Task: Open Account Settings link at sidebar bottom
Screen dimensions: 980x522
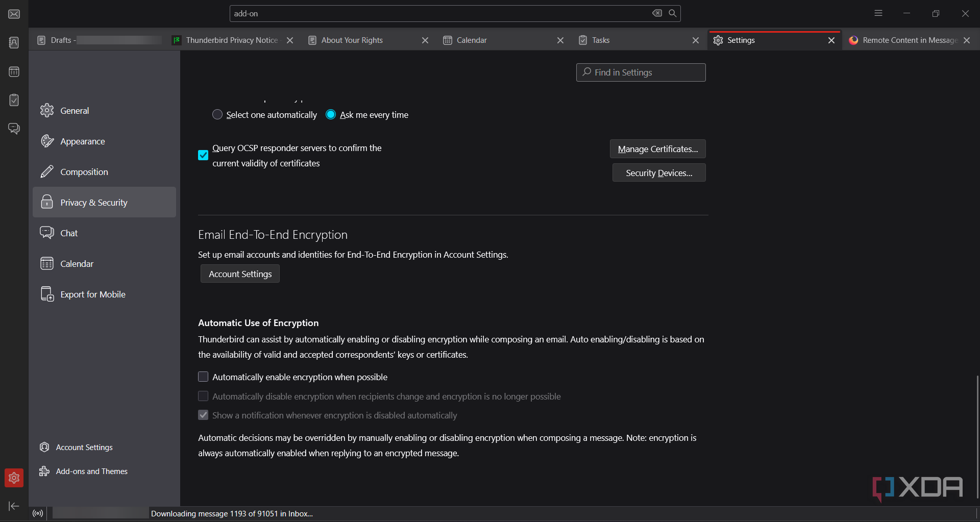Action: tap(77, 448)
